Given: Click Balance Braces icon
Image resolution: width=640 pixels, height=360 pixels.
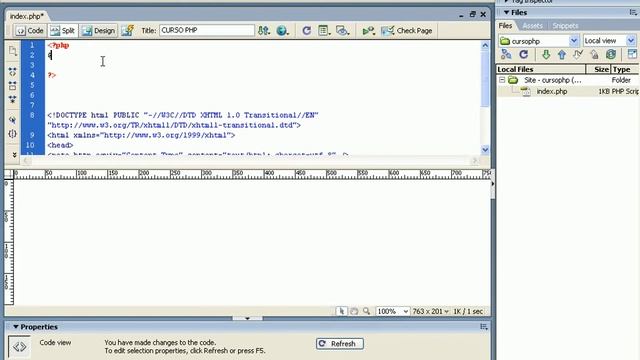Looking at the screenshot, I should pos(13,133).
